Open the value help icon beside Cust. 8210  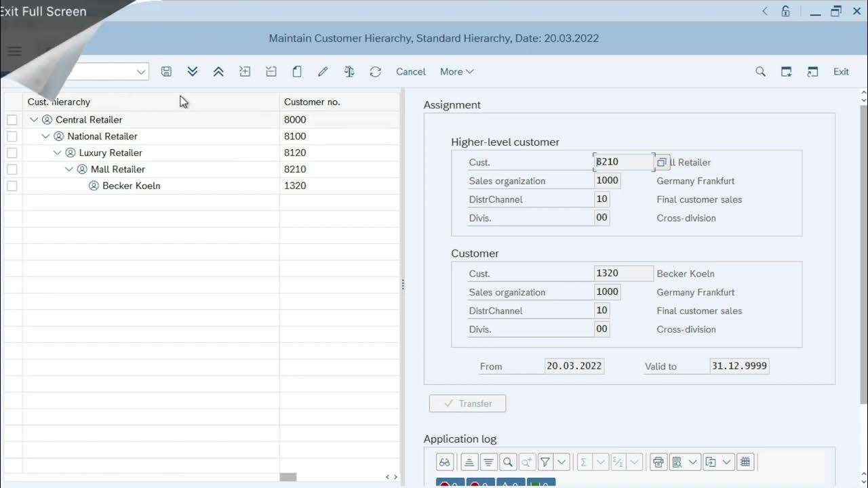[661, 163]
